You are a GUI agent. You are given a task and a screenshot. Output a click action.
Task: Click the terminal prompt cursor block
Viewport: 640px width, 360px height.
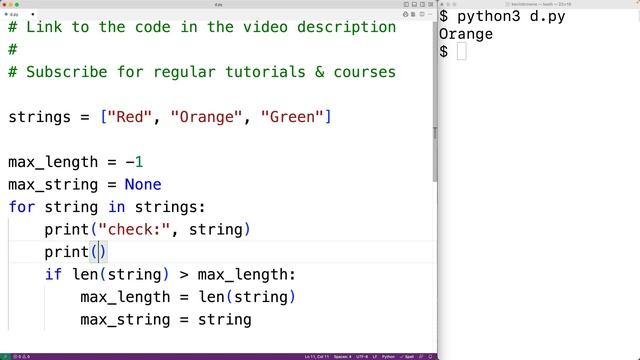coord(461,52)
